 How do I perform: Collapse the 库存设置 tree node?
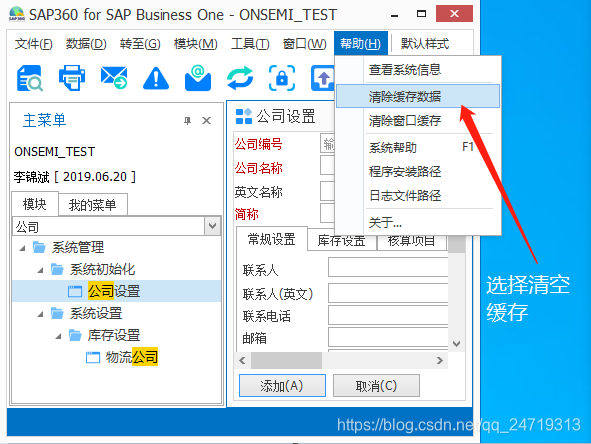58,335
